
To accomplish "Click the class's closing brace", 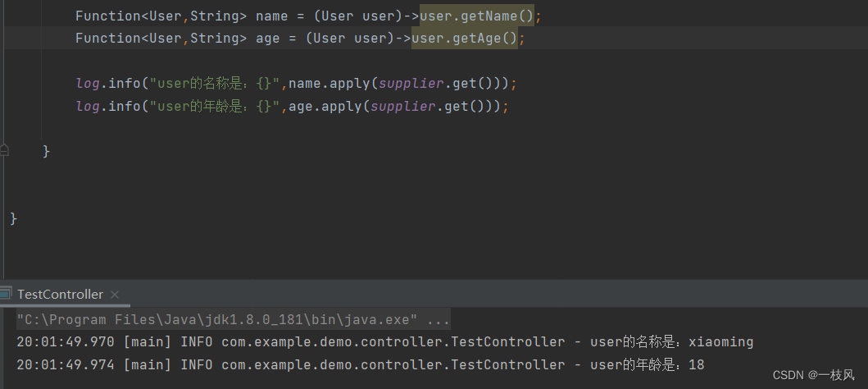I will (14, 218).
